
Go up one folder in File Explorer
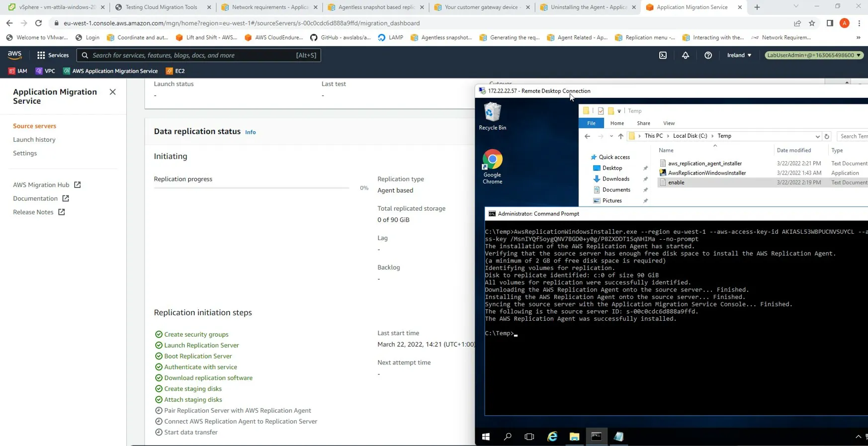620,136
